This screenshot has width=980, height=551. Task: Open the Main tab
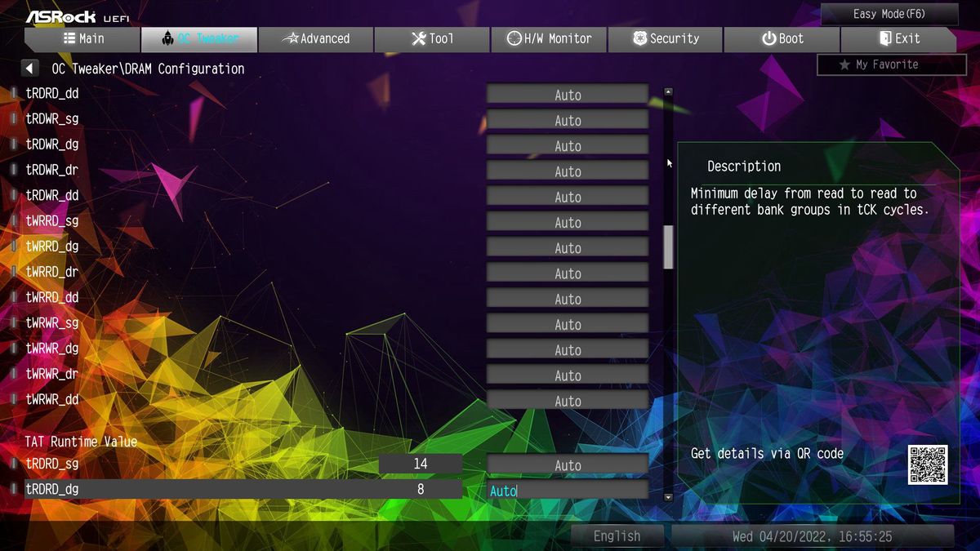(82, 38)
